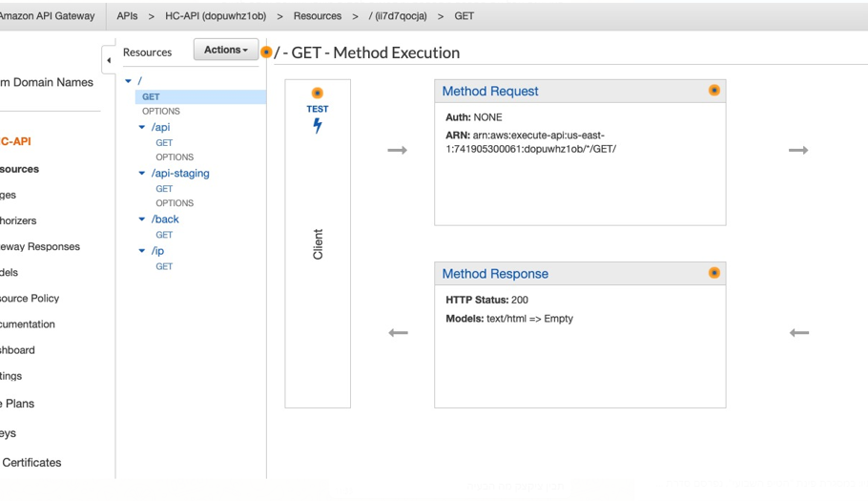Click the orange dot above TEST
868x501 pixels.
[x=318, y=93]
